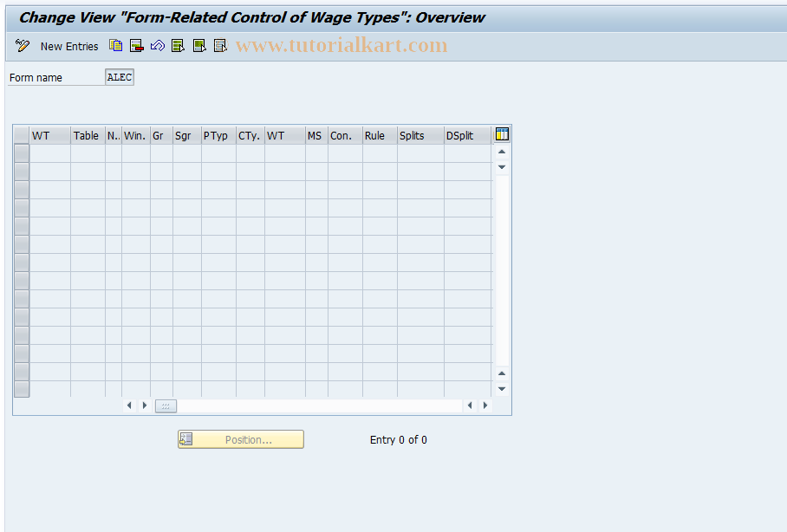Click the Undo Change toolbar icon
Image resolution: width=787 pixels, height=532 pixels.
pyautogui.click(x=158, y=46)
